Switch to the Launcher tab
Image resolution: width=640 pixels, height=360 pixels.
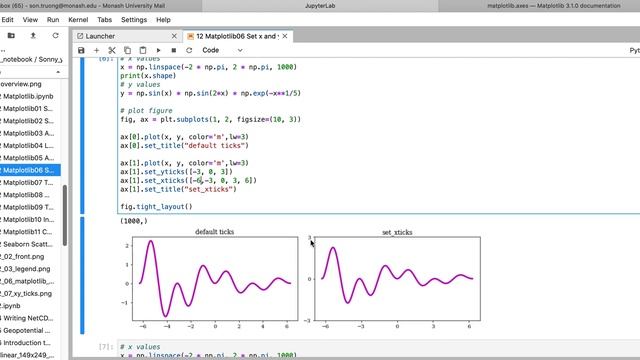(127, 36)
